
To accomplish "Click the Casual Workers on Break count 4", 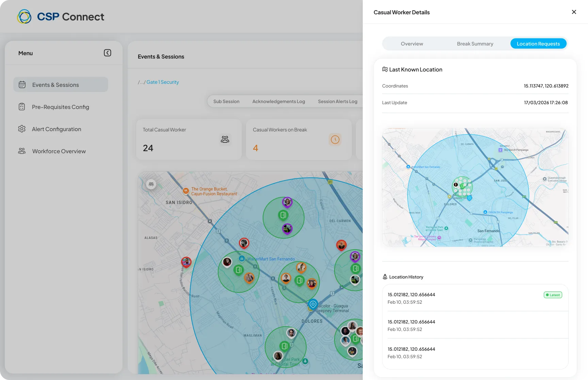I will pos(256,148).
